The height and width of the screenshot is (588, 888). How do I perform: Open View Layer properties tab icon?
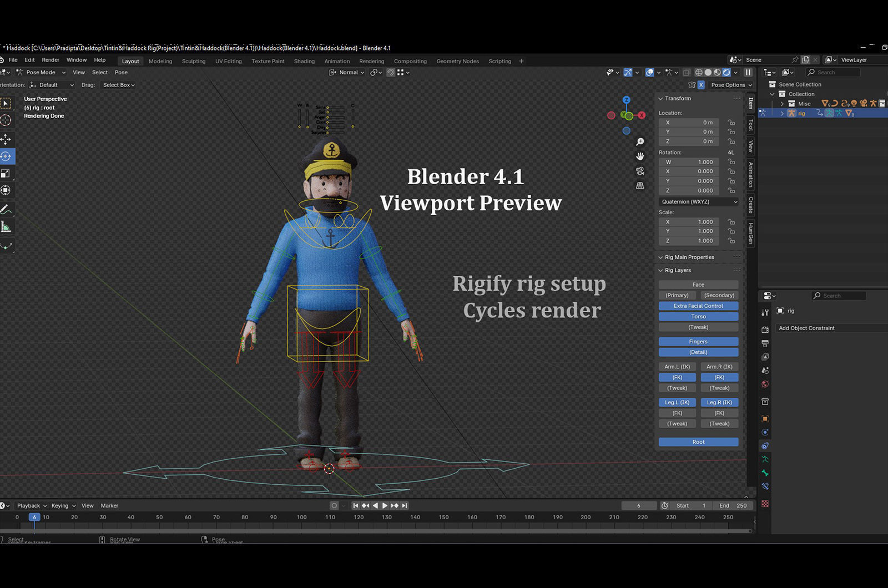point(765,357)
